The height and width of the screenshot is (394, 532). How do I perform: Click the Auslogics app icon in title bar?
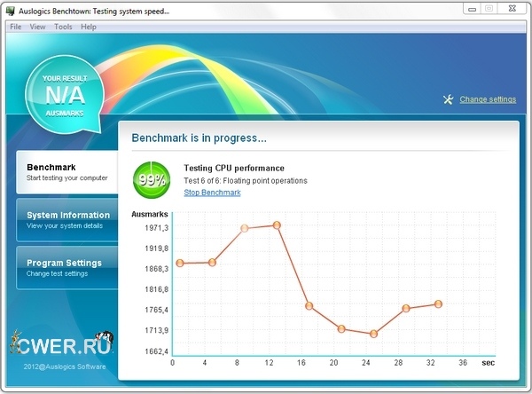(x=10, y=10)
